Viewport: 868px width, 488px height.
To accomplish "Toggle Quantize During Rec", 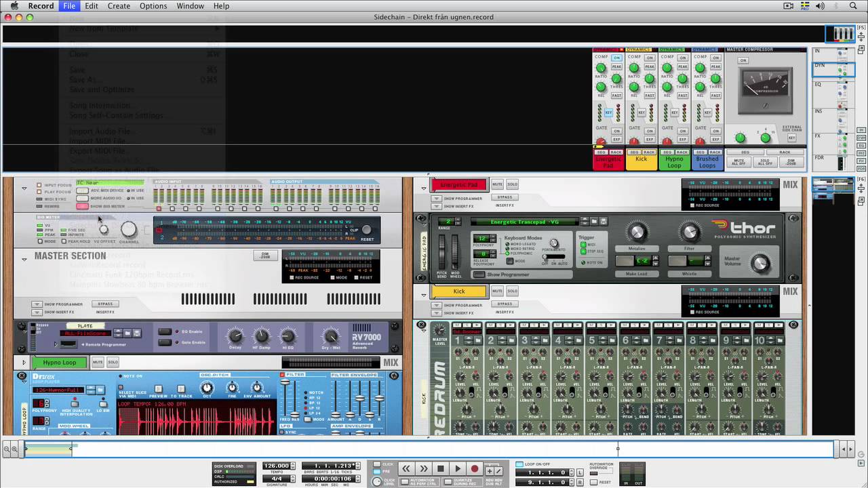I will click(448, 482).
